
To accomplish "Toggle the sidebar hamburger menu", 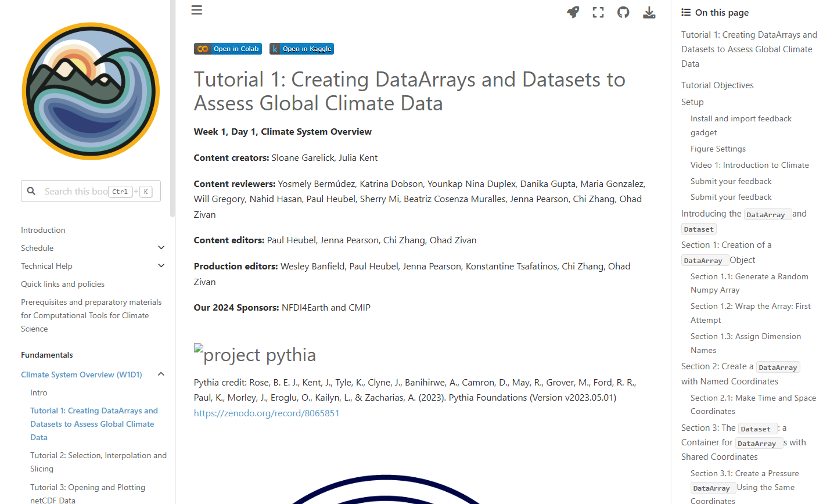I will click(197, 10).
